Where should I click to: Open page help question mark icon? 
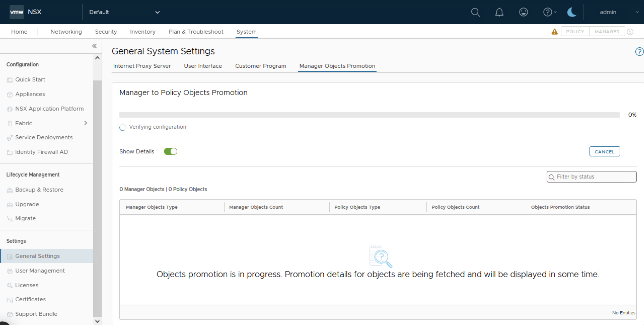click(639, 52)
